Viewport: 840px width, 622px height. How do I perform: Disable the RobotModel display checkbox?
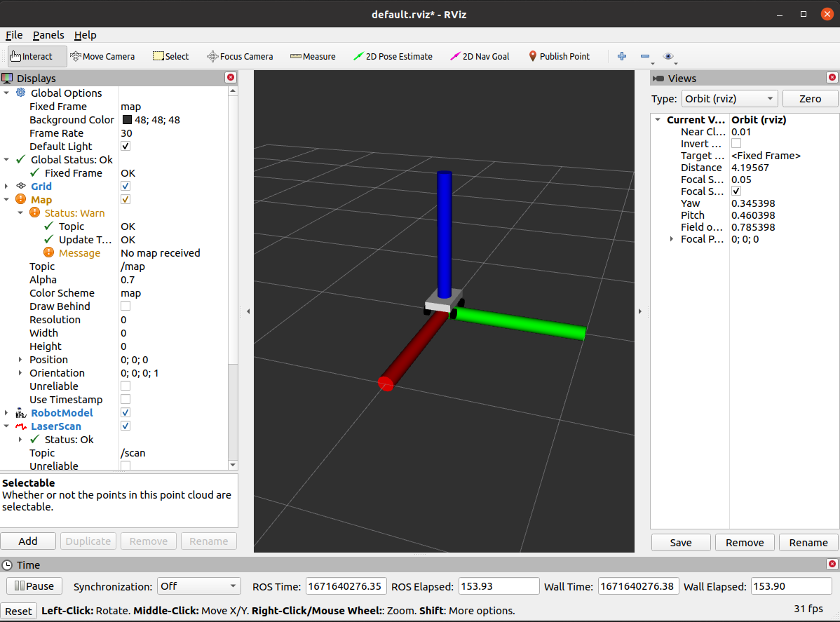pos(126,412)
